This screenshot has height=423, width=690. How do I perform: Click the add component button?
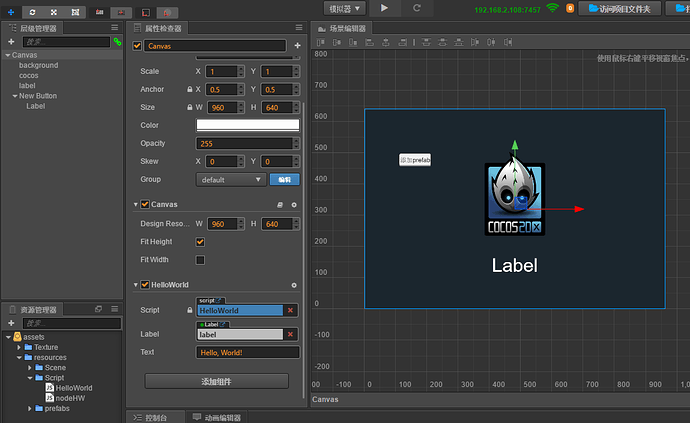pyautogui.click(x=217, y=382)
